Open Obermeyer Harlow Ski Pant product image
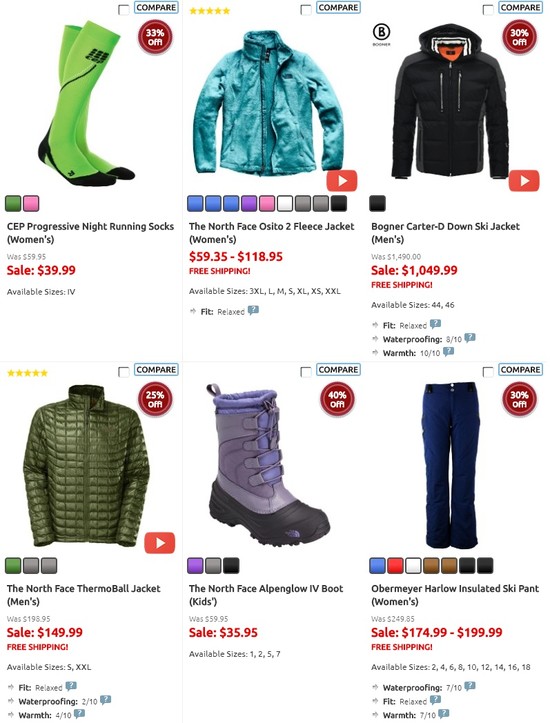This screenshot has height=723, width=550. [x=451, y=464]
